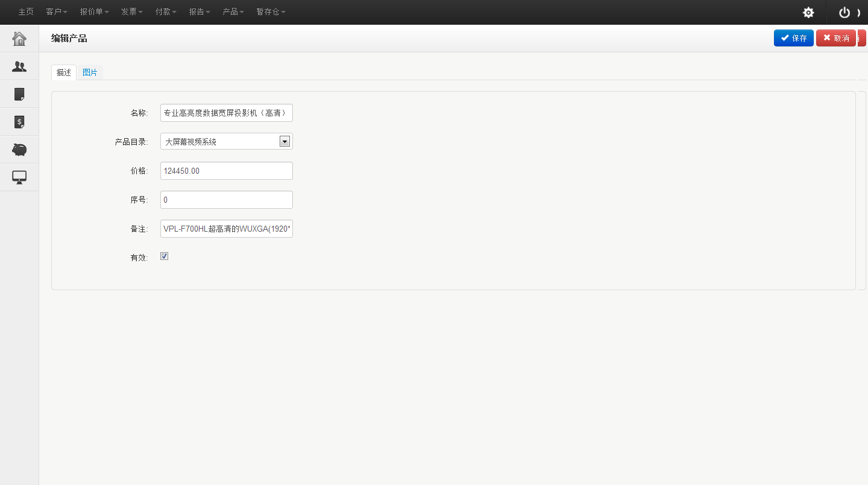Go to 主页 in top navigation
This screenshot has width=868, height=485.
tap(26, 12)
